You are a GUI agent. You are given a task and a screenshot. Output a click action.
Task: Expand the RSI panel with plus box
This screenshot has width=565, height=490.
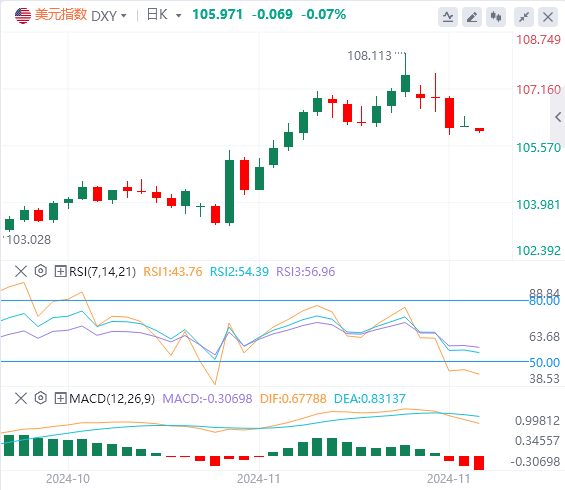click(60, 271)
